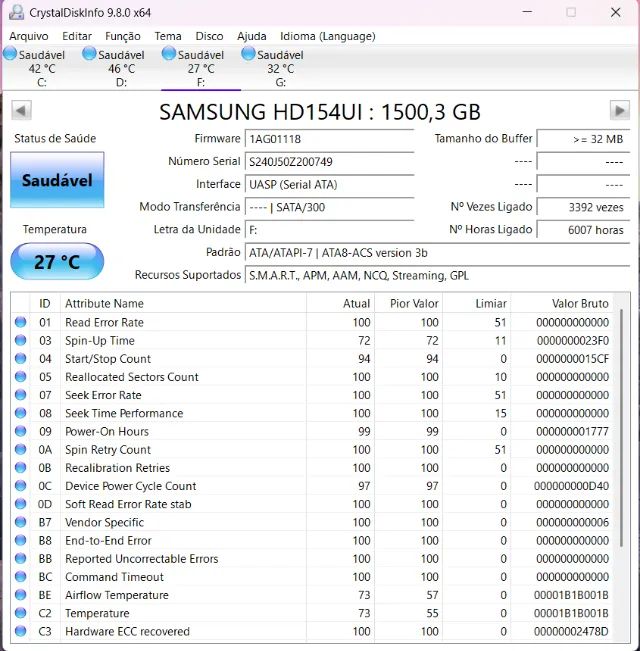
Task: Click status orb for Command Timeout
Action: pos(20,576)
